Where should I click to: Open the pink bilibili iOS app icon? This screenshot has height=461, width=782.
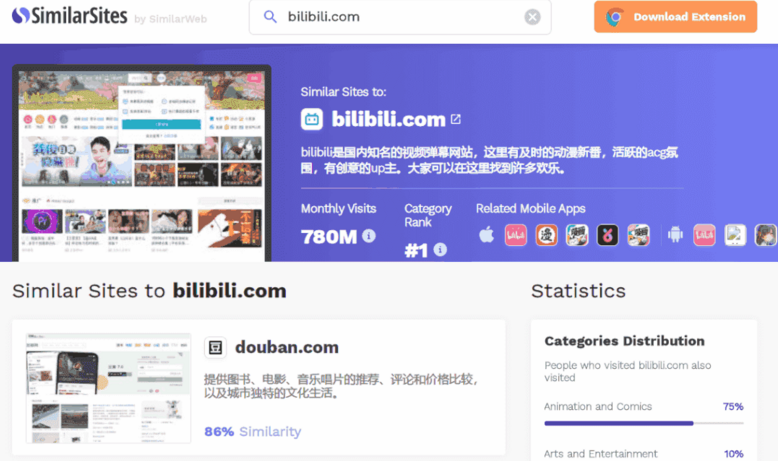point(516,235)
